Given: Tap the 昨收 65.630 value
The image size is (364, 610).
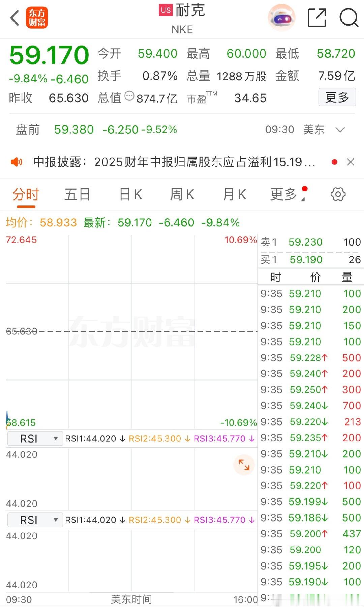Looking at the screenshot, I should tap(69, 98).
